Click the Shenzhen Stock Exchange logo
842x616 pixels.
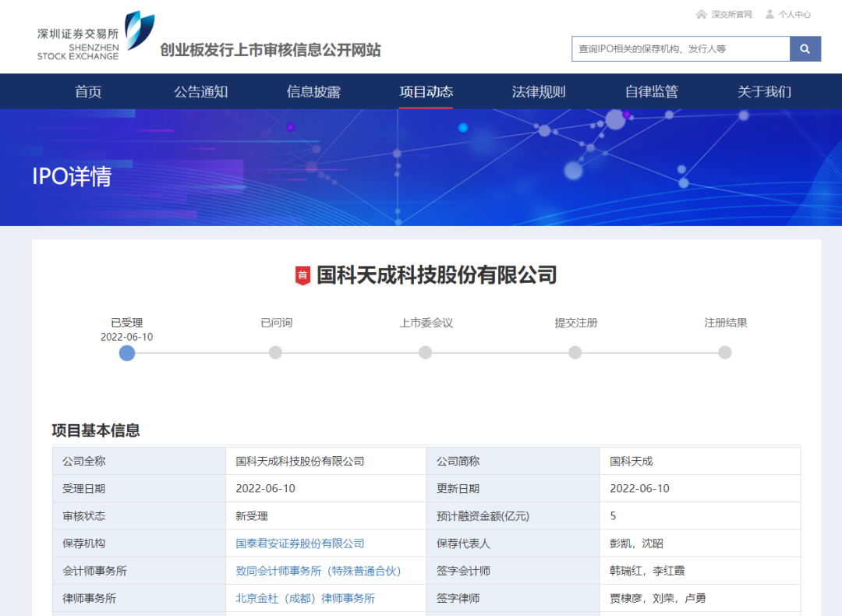(x=95, y=36)
